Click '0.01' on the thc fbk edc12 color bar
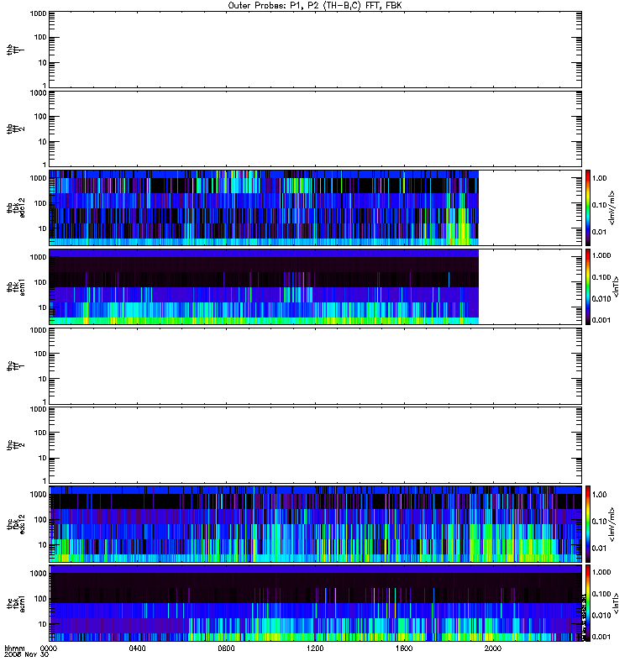Image resolution: width=630 pixels, height=672 pixels. pyautogui.click(x=599, y=549)
